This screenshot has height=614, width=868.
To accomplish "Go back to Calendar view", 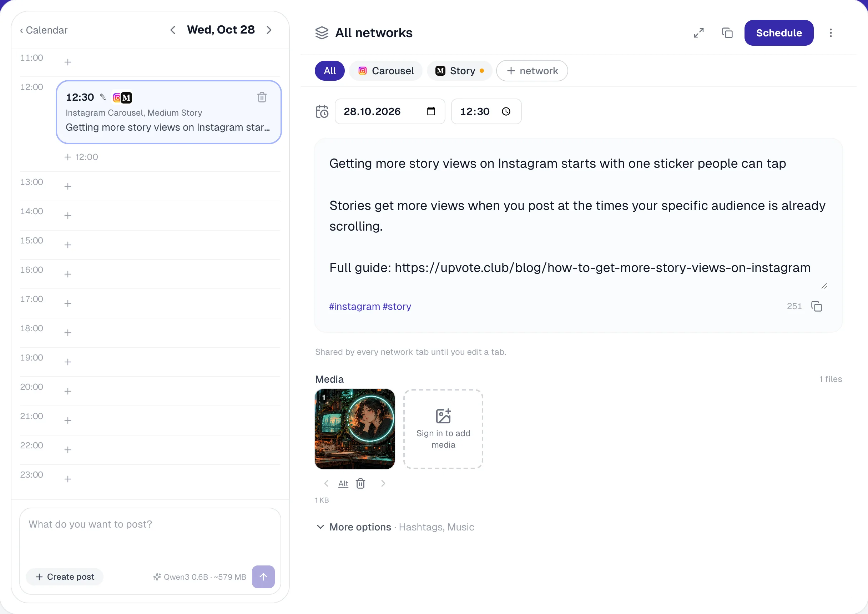I will click(x=44, y=30).
